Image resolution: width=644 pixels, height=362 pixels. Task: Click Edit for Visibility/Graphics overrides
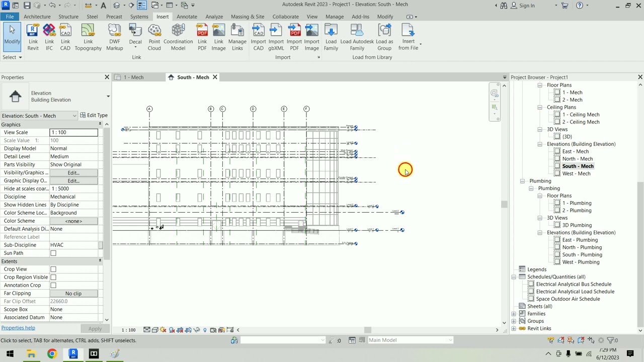(73, 173)
